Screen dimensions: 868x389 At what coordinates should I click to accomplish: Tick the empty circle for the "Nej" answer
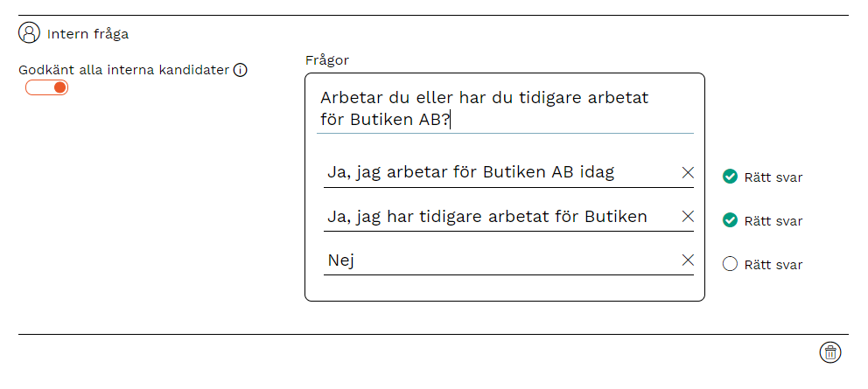730,264
